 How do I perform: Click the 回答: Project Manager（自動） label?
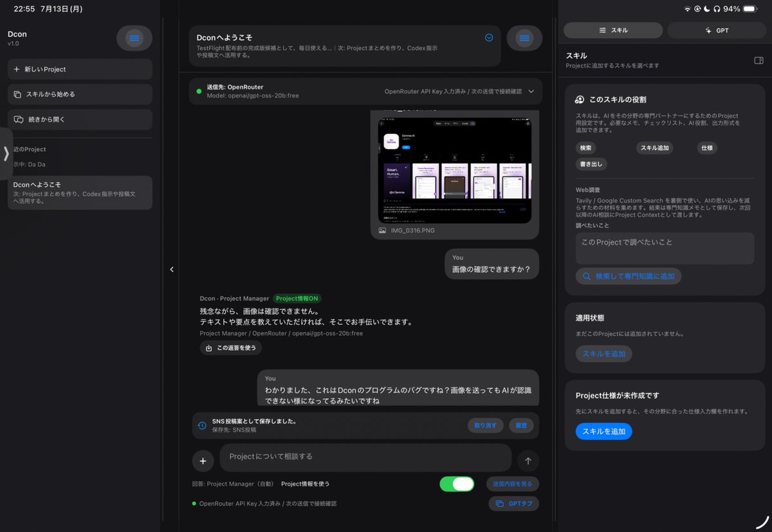click(x=234, y=484)
